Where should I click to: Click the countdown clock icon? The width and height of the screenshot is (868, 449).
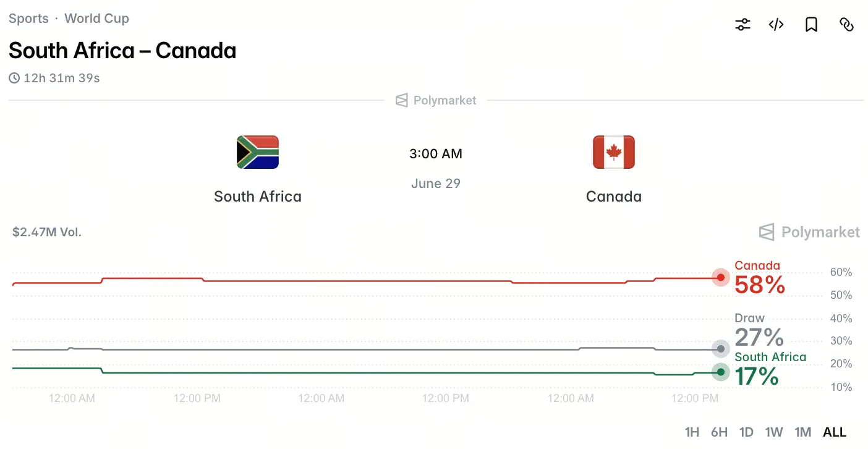tap(14, 79)
